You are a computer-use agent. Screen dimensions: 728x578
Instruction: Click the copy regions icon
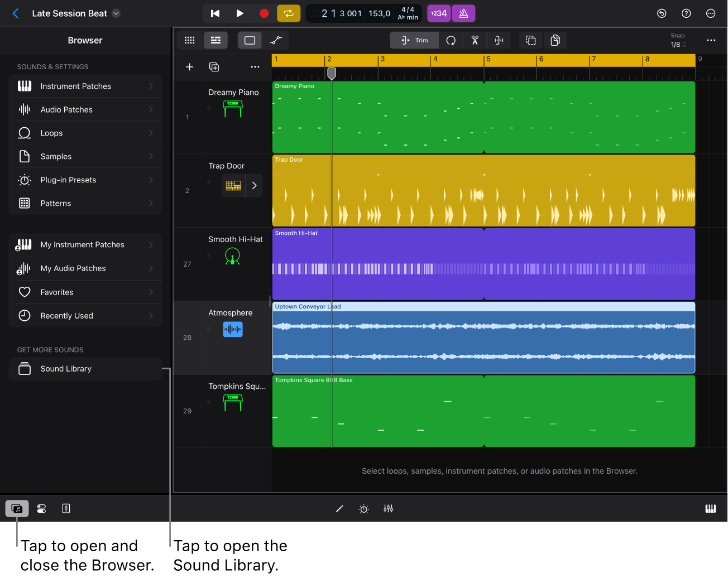pos(555,40)
